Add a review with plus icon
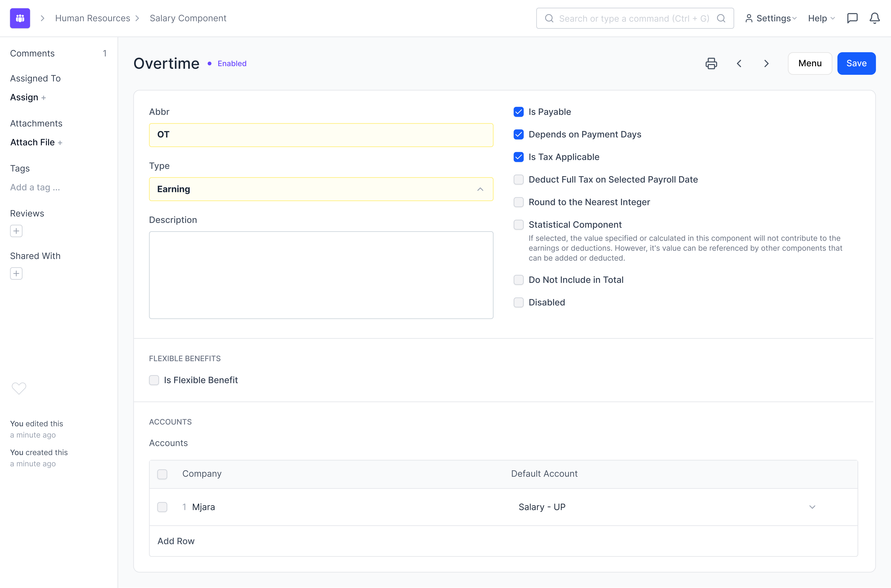 (16, 231)
